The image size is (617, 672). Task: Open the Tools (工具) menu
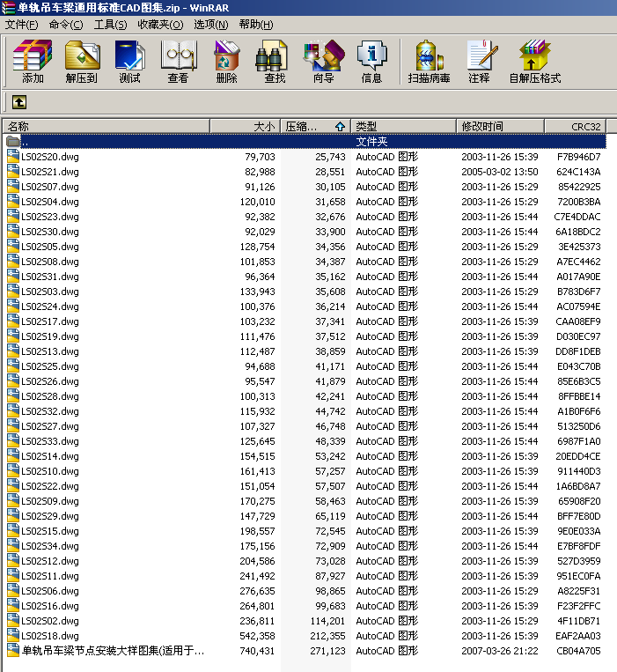(x=110, y=24)
